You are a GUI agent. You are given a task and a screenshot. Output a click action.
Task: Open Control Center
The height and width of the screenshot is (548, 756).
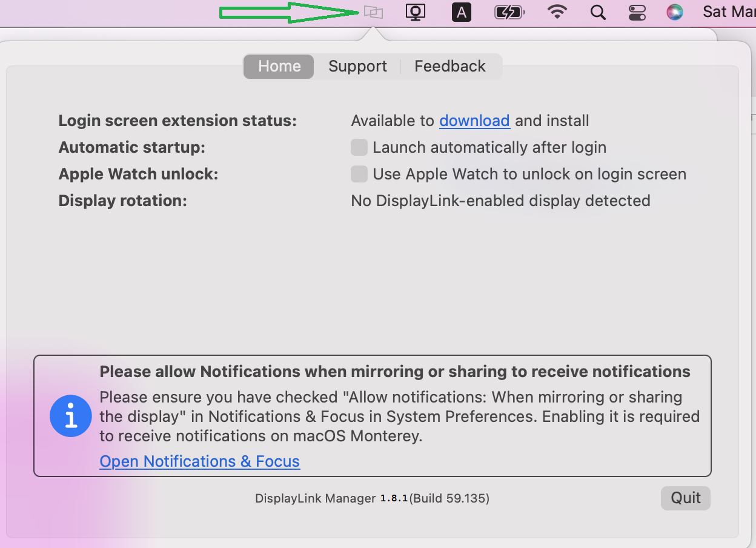click(637, 12)
